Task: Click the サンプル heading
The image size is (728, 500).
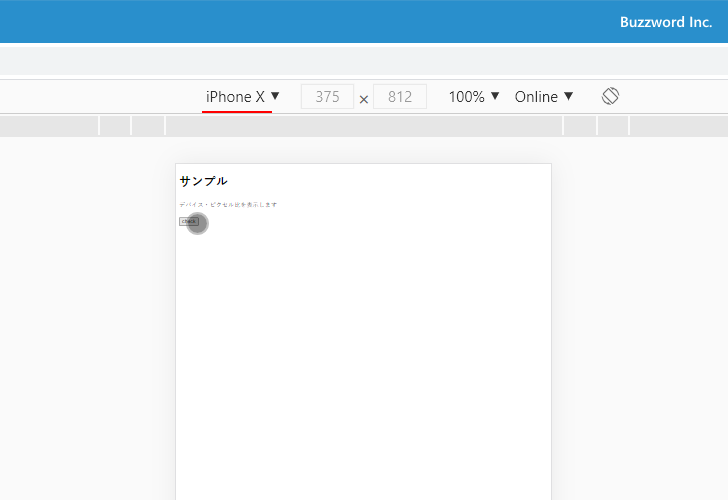Action: tap(203, 181)
